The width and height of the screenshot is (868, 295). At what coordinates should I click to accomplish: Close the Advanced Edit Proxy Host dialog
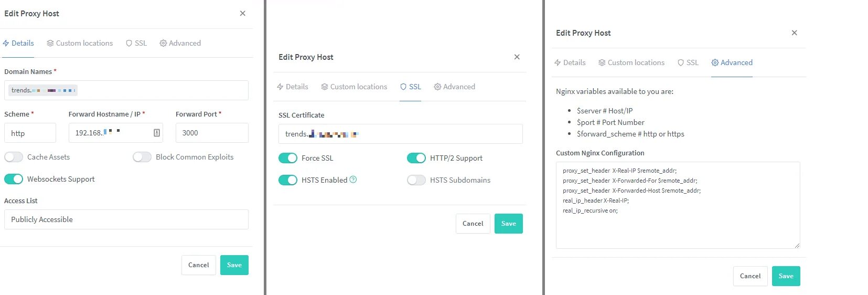[794, 33]
